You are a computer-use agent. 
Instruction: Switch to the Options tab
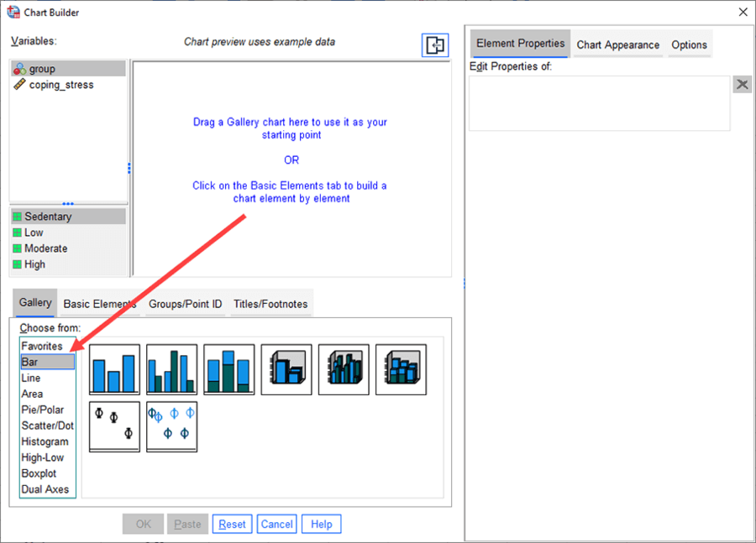tap(689, 44)
